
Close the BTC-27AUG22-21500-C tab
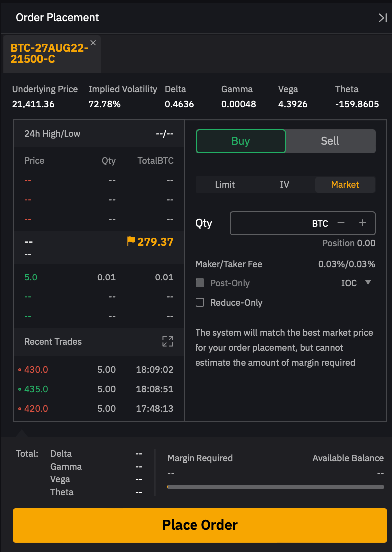93,43
